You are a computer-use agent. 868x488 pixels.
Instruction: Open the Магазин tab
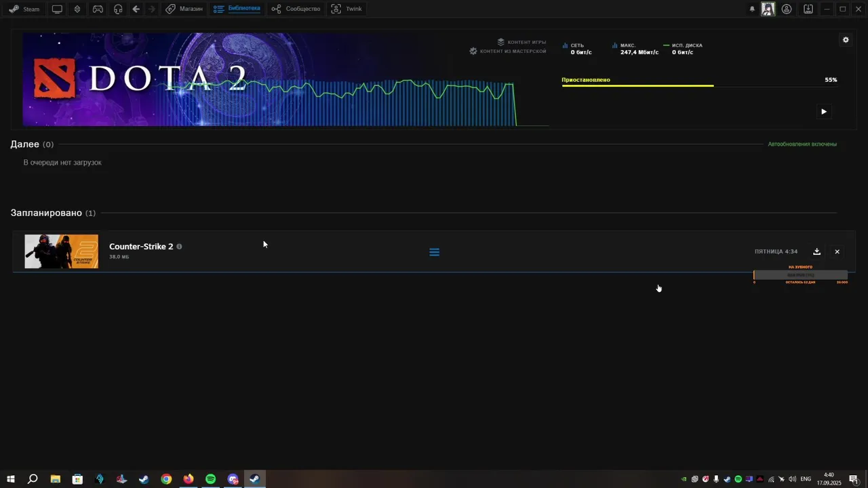[184, 9]
